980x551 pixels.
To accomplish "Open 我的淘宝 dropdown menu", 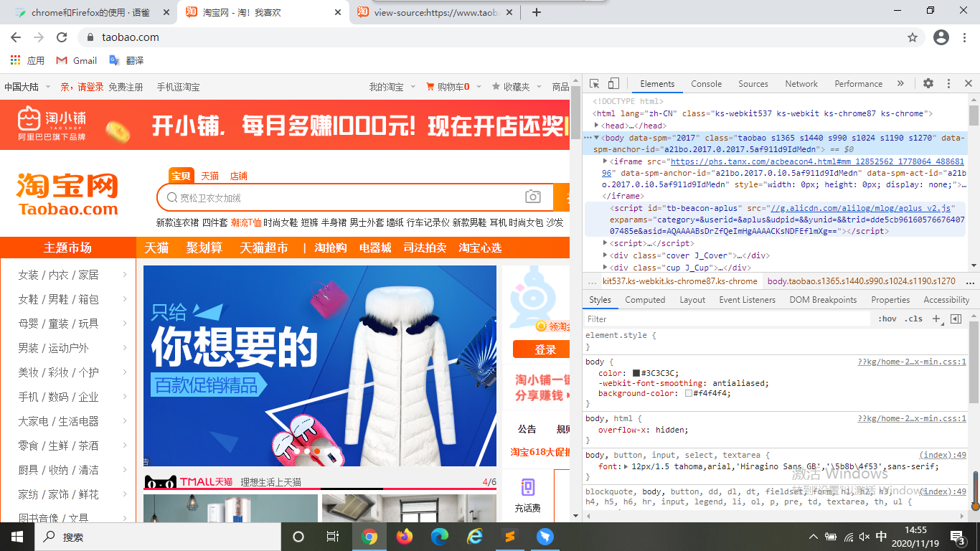I will click(x=392, y=87).
